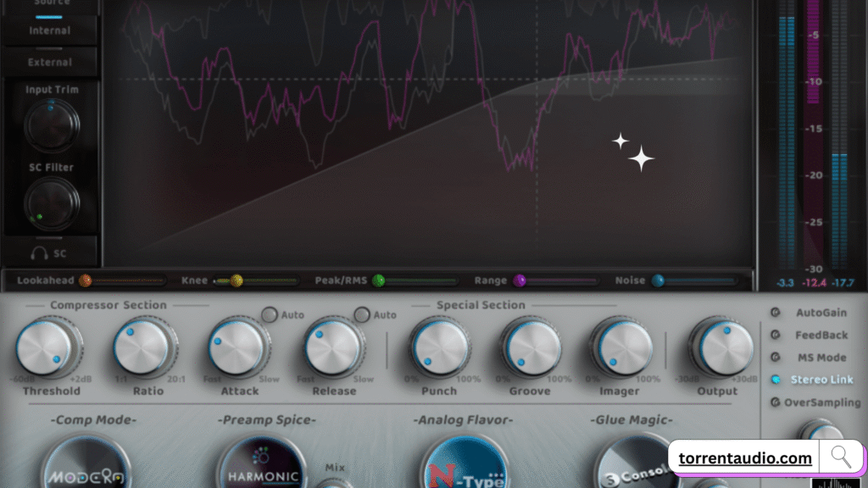Click the Punch knob
The height and width of the screenshot is (488, 868).
click(x=439, y=347)
